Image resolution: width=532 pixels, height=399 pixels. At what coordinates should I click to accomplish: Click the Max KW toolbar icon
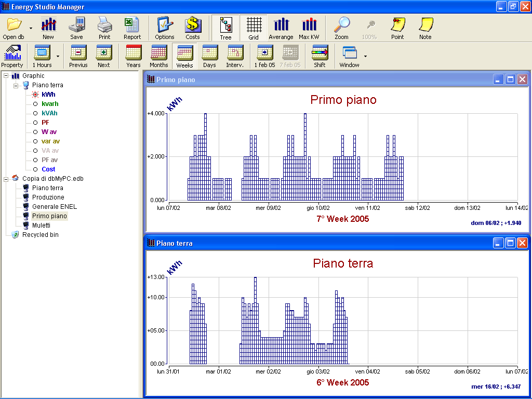(309, 24)
